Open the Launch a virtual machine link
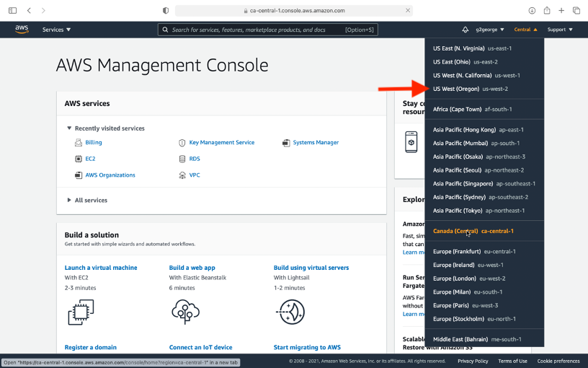The height and width of the screenshot is (368, 588). coord(101,268)
